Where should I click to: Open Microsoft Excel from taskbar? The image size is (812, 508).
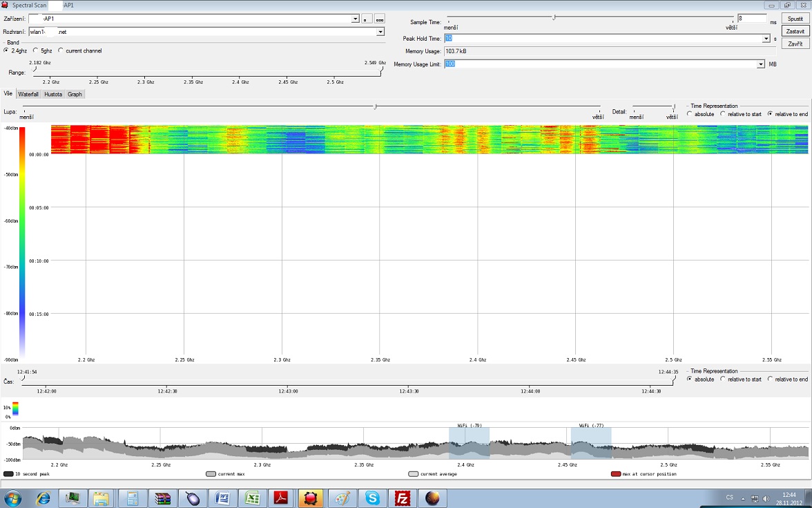click(252, 499)
